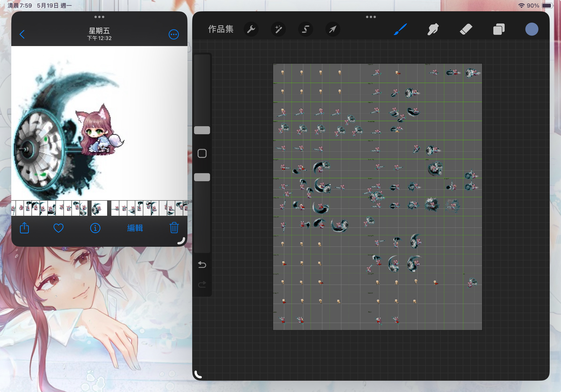Open Photos window multitasking dots

(x=99, y=17)
